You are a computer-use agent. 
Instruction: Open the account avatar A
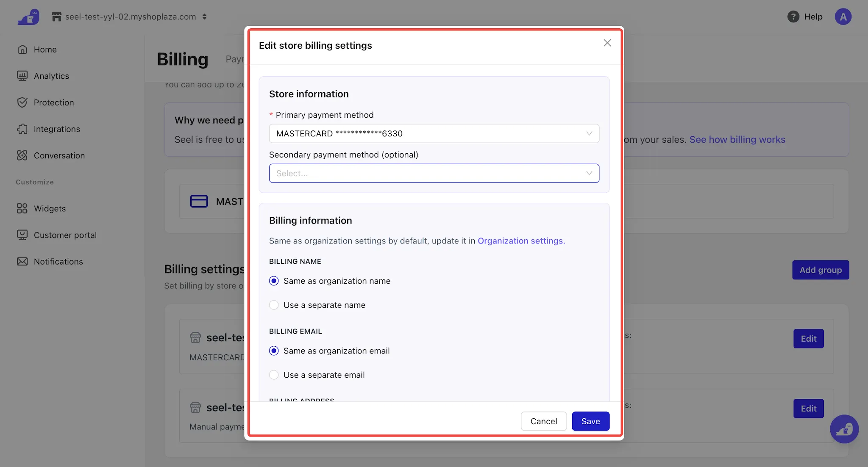(x=843, y=17)
